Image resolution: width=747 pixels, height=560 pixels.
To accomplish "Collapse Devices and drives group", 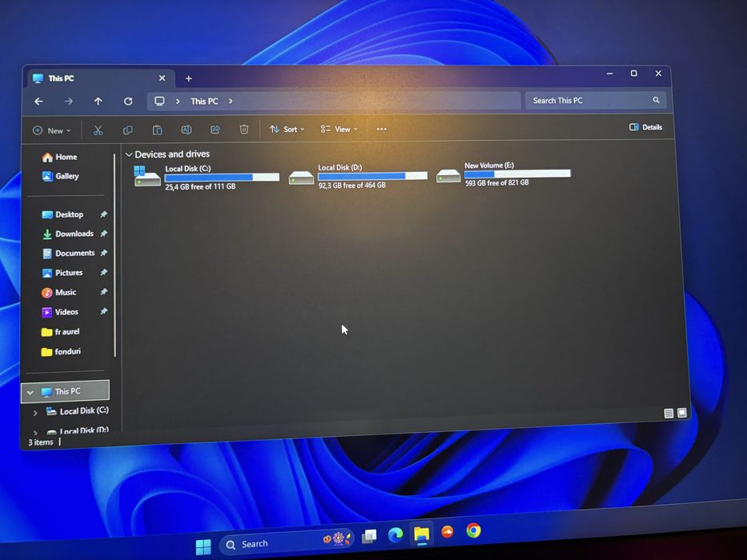I will (x=129, y=154).
